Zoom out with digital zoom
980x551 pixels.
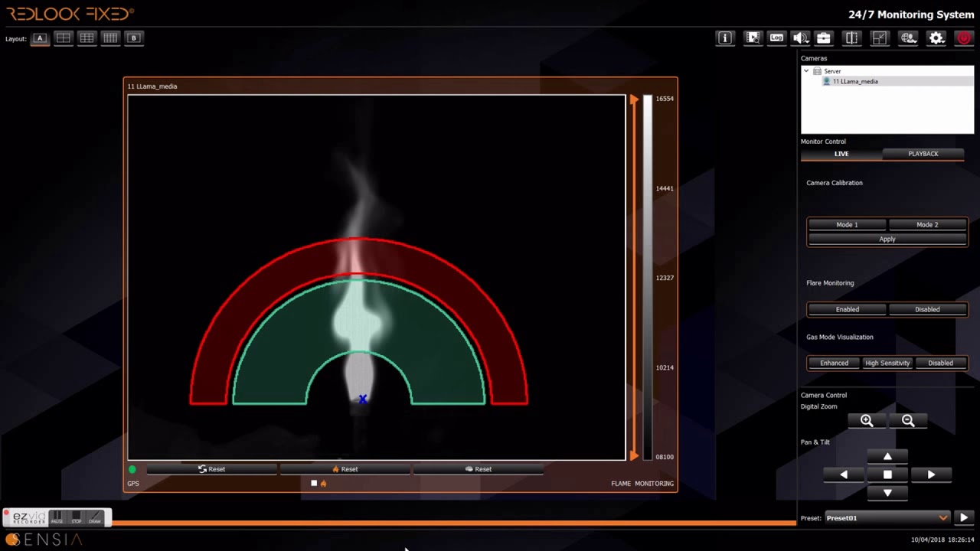point(908,421)
